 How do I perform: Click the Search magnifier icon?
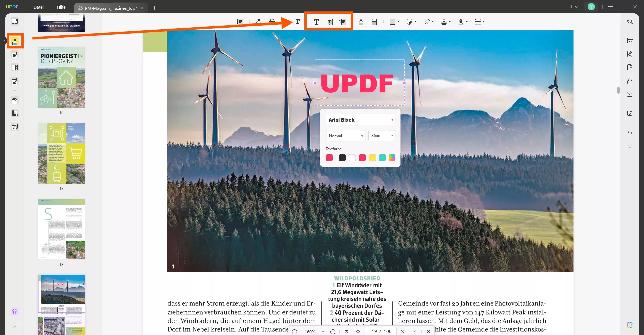[x=630, y=21]
